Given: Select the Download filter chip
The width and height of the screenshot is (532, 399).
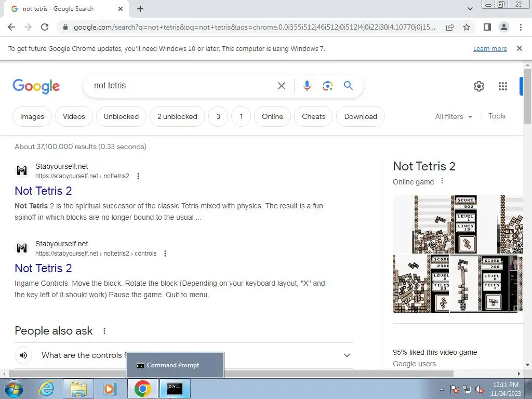Looking at the screenshot, I should coord(361,116).
